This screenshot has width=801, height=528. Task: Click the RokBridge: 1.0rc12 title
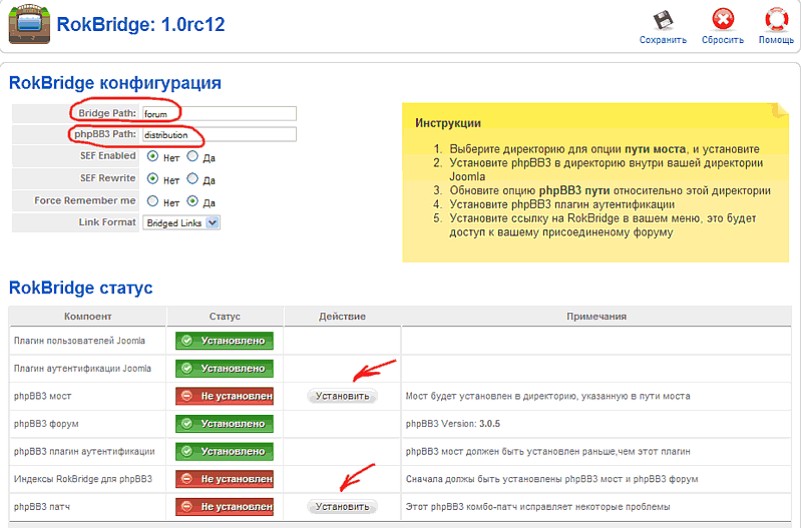(x=140, y=25)
